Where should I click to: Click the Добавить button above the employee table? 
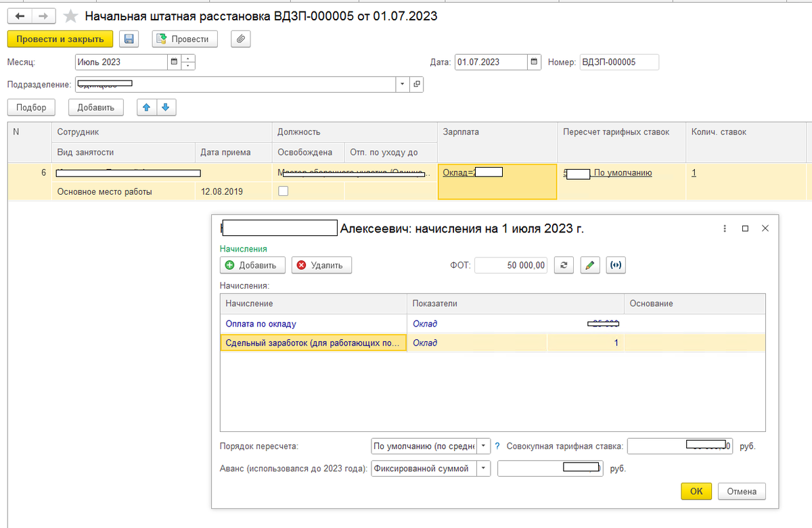pos(96,107)
